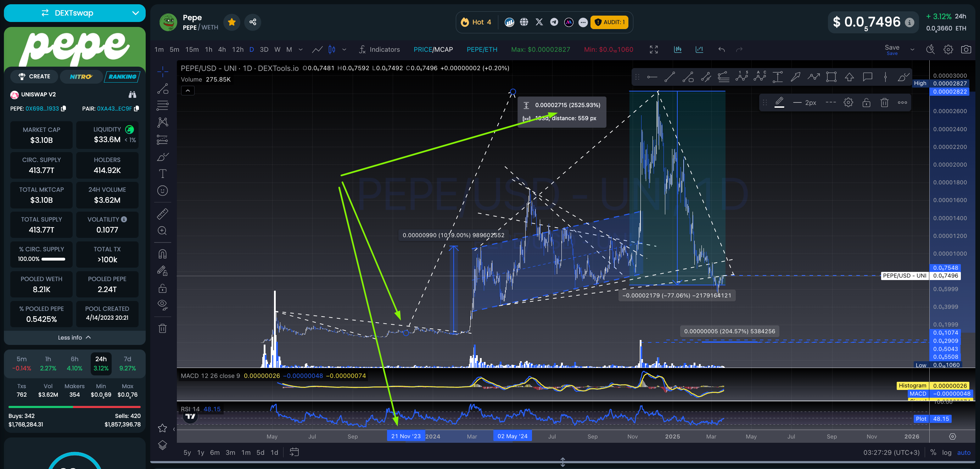Take a chart snapshot with camera icon
Screen dimensions: 980x469
966,49
